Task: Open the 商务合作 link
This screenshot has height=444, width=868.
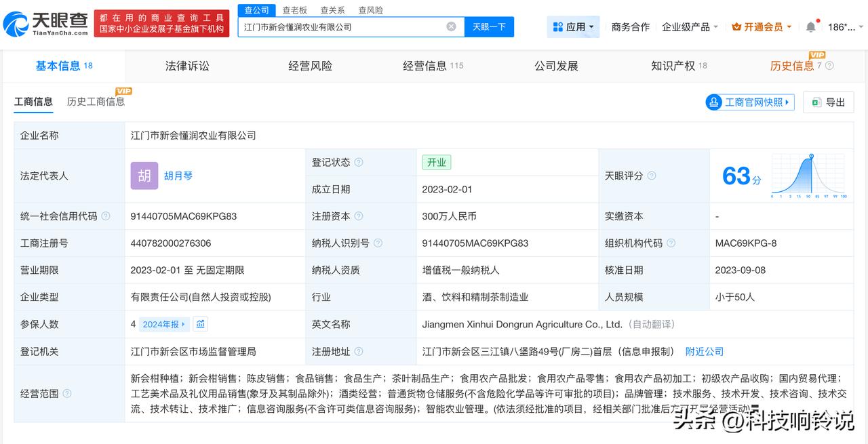Action: pos(630,26)
